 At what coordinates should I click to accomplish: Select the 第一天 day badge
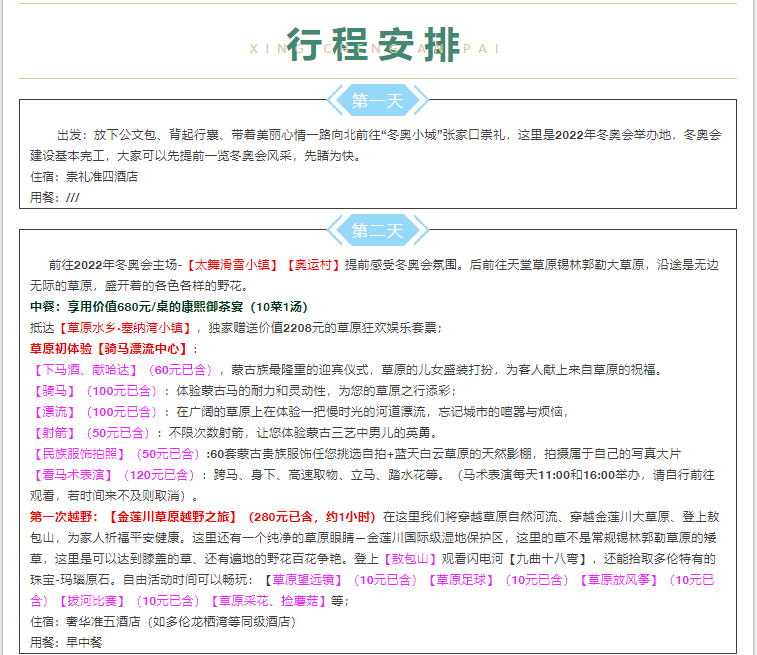(378, 100)
